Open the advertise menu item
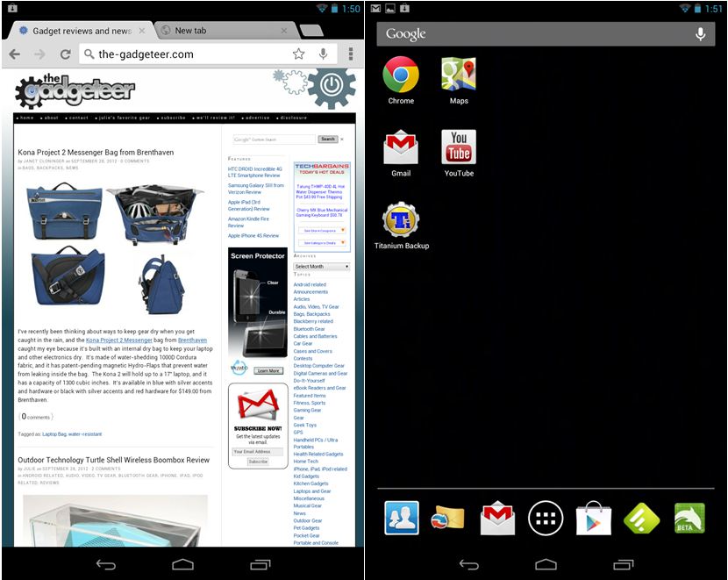 [x=256, y=118]
